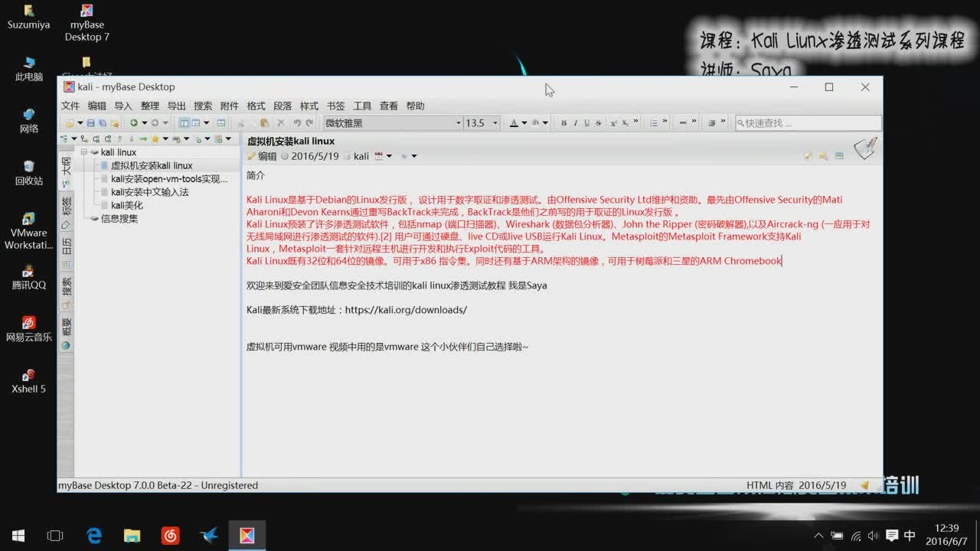Click the font color A icon

[514, 123]
